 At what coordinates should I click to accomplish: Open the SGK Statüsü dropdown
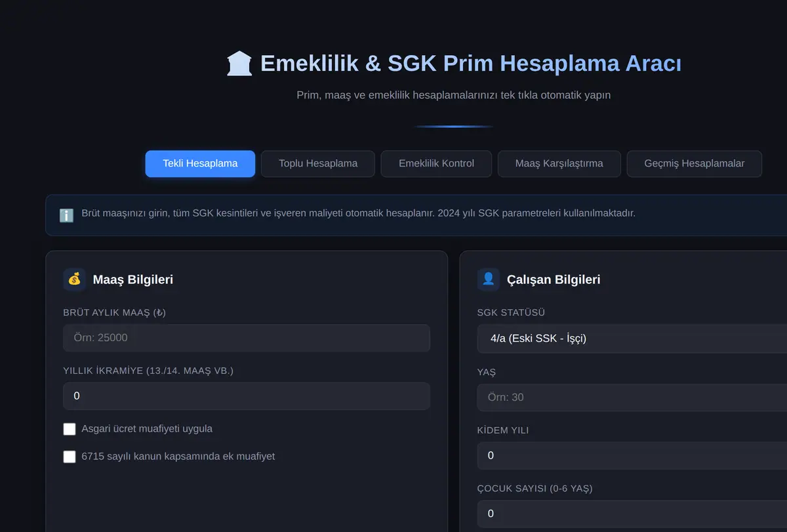632,338
